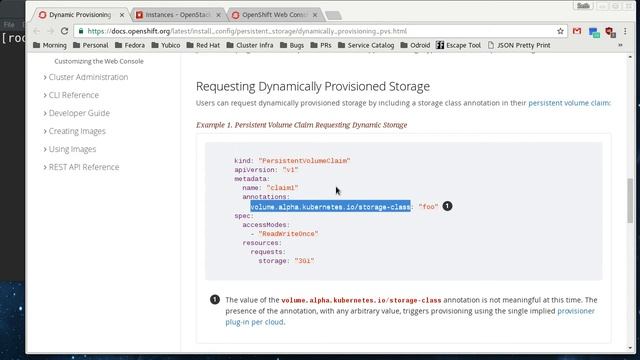Follow the provisioner plug-in per cloud link

tap(410, 316)
